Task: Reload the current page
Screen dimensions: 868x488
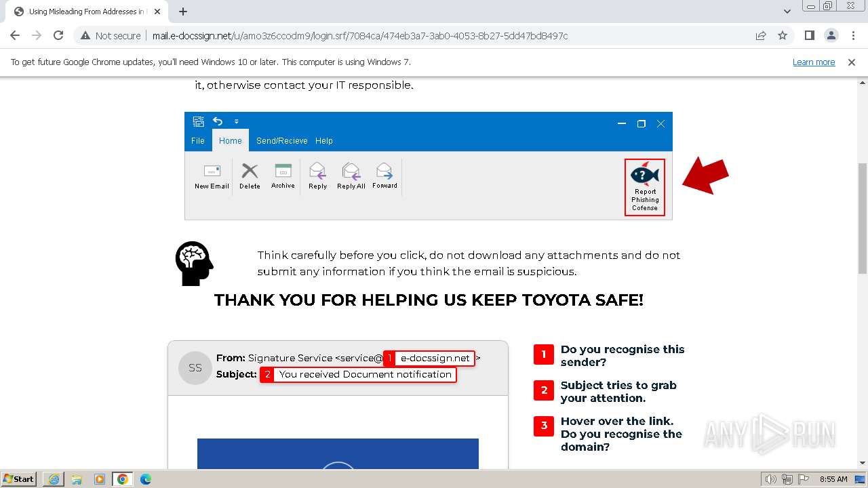Action: click(x=58, y=35)
